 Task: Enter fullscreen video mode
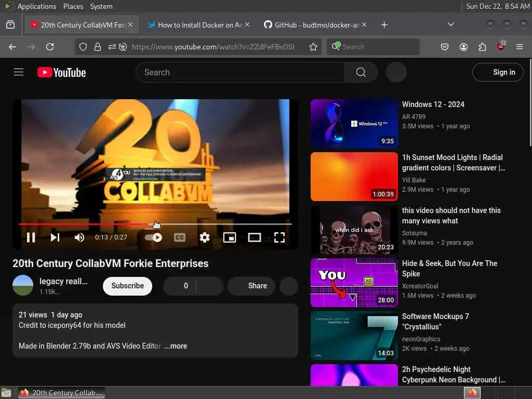(x=279, y=237)
